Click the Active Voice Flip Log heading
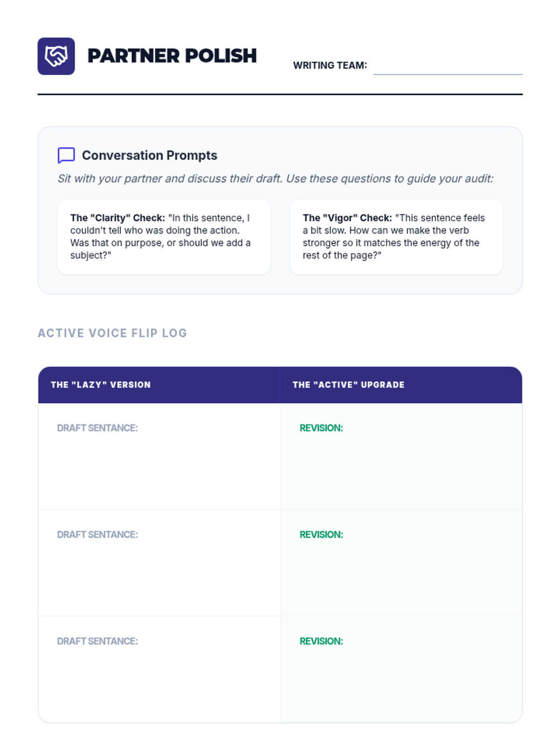 (x=112, y=333)
